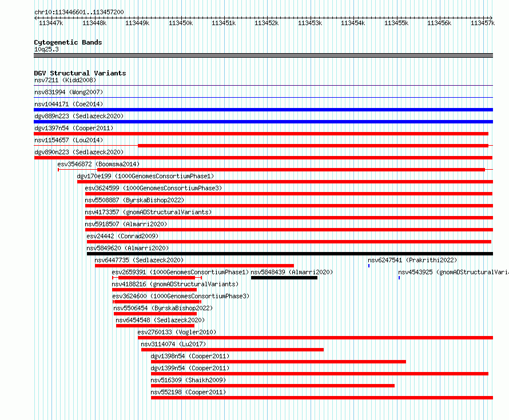The image size is (509, 420).
Task: Click dgv1398n54 (Cooper2011) label
Action: pos(190,356)
